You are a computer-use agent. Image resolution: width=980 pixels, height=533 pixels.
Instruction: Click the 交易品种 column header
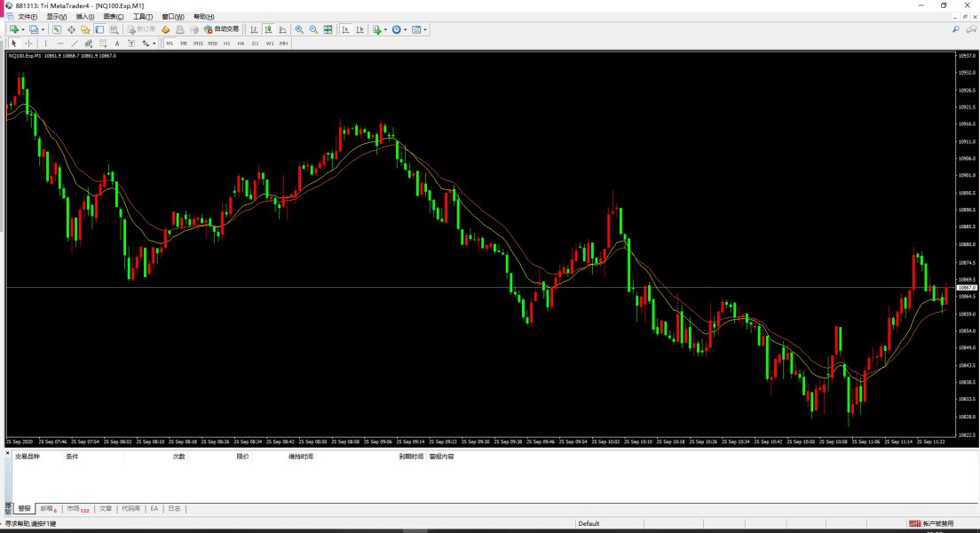click(x=27, y=457)
